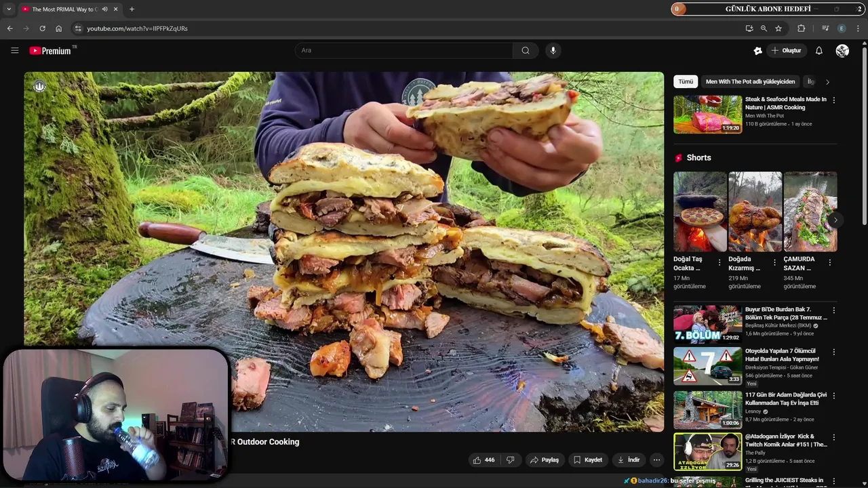The height and width of the screenshot is (488, 868).
Task: Go back in browser
Action: 9,28
